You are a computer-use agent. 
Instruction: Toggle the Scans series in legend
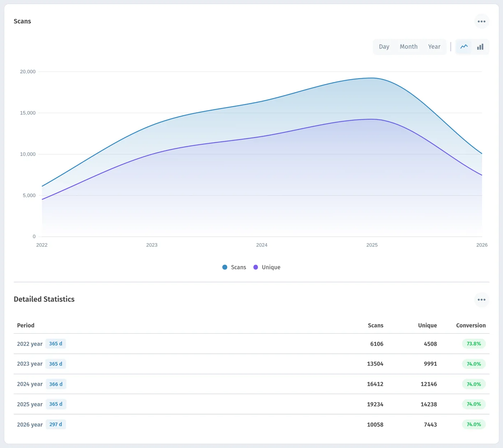[x=234, y=267]
